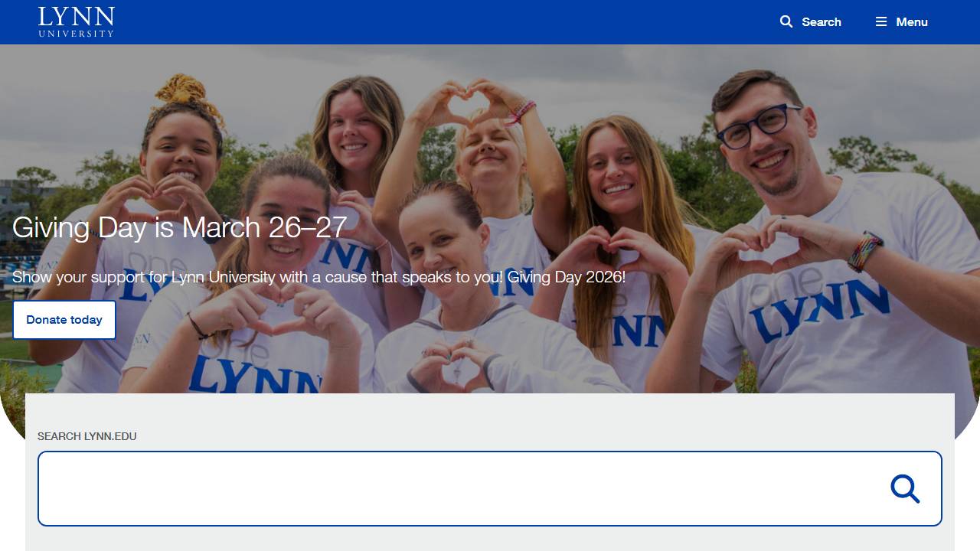Viewport: 980px width, 551px height.
Task: Click the UNIVERSITY word under the LYNN logo
Action: point(77,33)
